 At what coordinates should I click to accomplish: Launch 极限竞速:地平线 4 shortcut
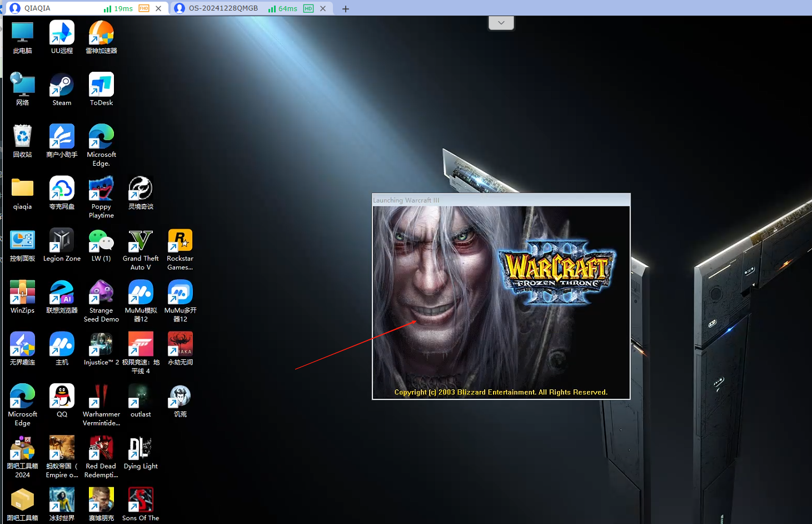141,353
